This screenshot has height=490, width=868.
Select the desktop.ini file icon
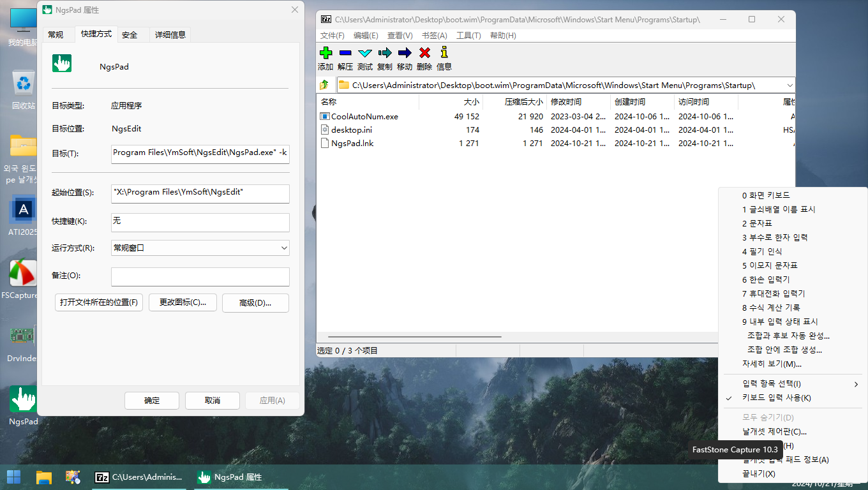point(325,130)
